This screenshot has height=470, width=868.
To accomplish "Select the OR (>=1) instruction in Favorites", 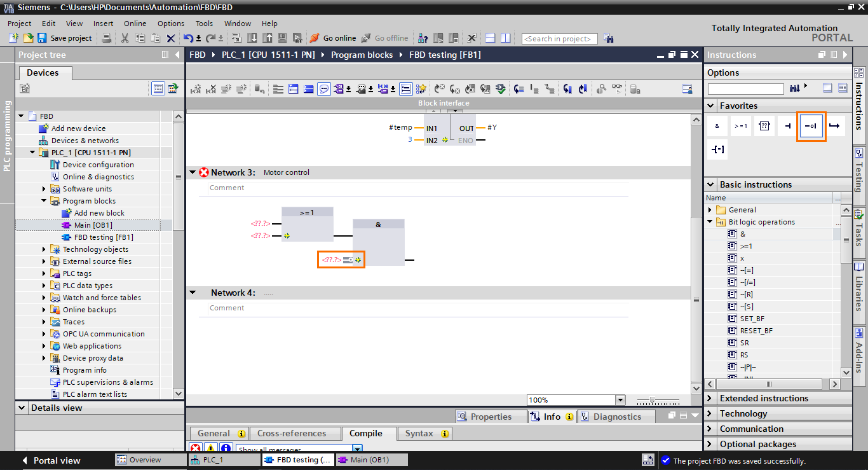I will pyautogui.click(x=740, y=125).
